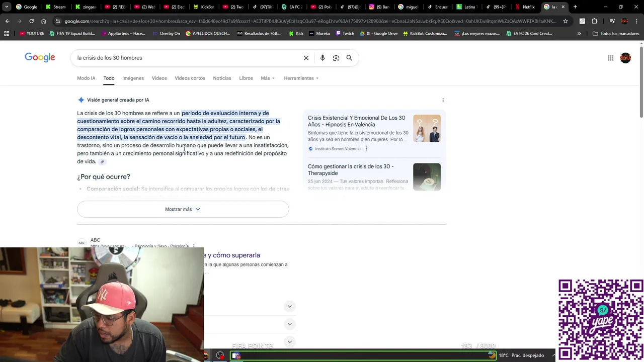Submit search with the magnifying glass icon
The height and width of the screenshot is (362, 644).
349,58
